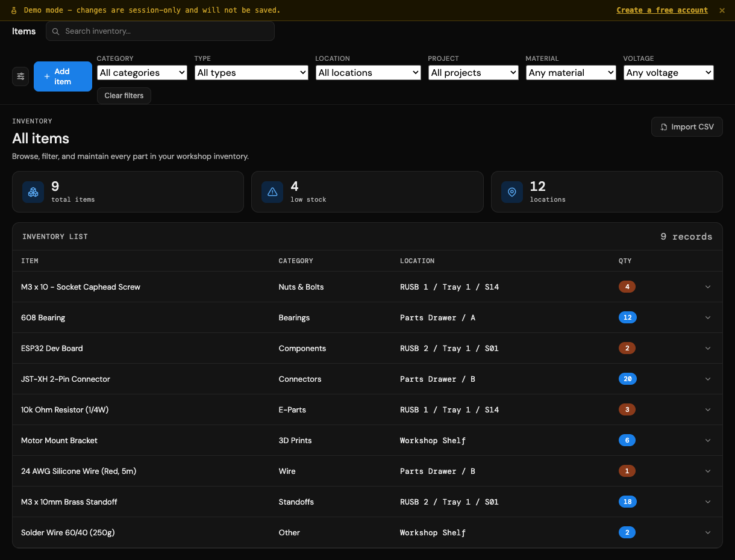Select the 608 Bearing item name
This screenshot has width=735, height=560.
coord(43,318)
